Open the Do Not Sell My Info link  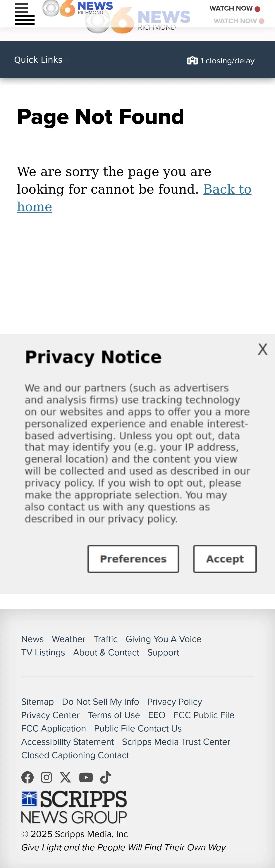[x=101, y=702]
